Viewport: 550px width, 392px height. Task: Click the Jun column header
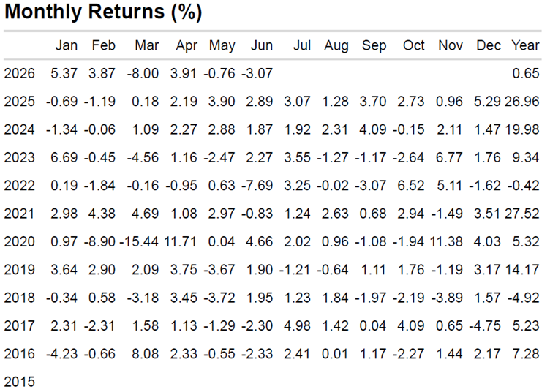pos(262,45)
